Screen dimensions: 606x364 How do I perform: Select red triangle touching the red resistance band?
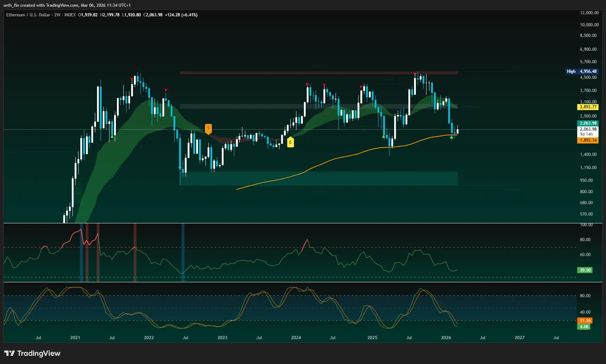415,74
